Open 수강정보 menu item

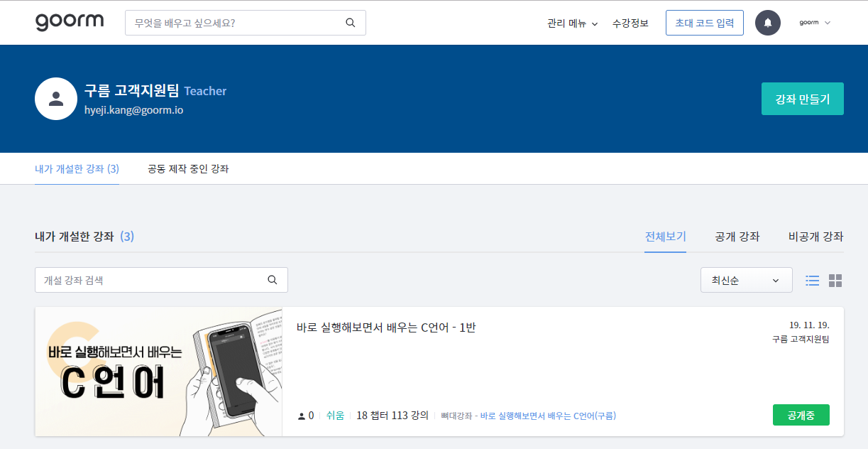(630, 23)
